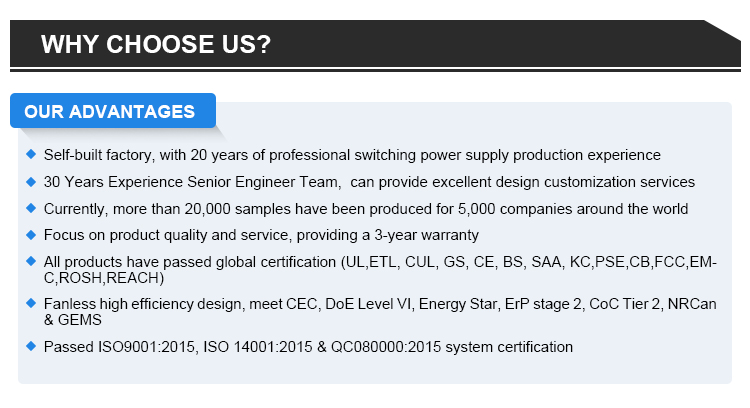The height and width of the screenshot is (408, 750).
Task: Click the diamond bullet next to Fanless high efficiency
Action: [x=31, y=303]
